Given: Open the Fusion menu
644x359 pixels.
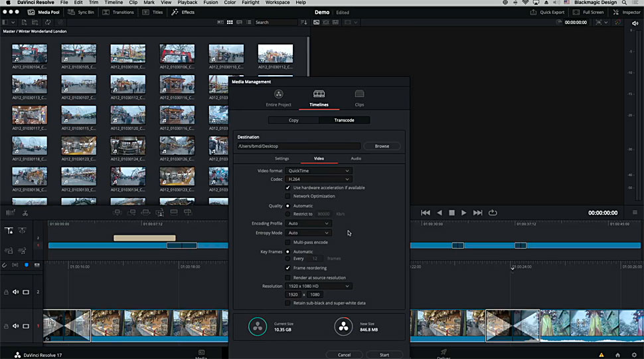Looking at the screenshot, I should point(210,3).
